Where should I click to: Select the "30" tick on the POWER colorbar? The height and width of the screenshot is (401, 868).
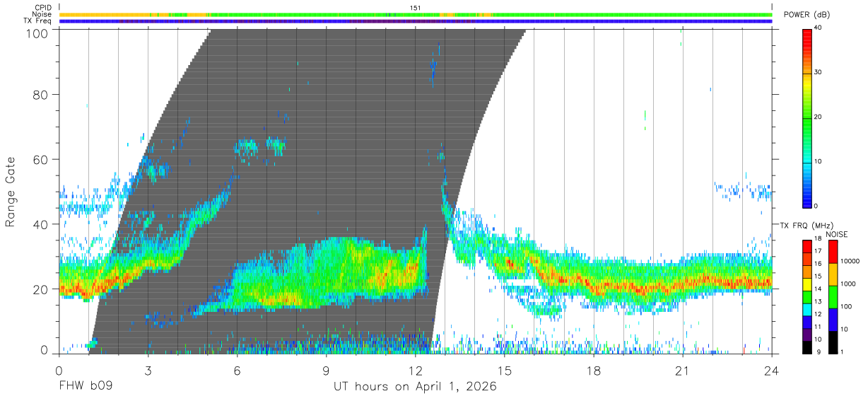[x=819, y=74]
